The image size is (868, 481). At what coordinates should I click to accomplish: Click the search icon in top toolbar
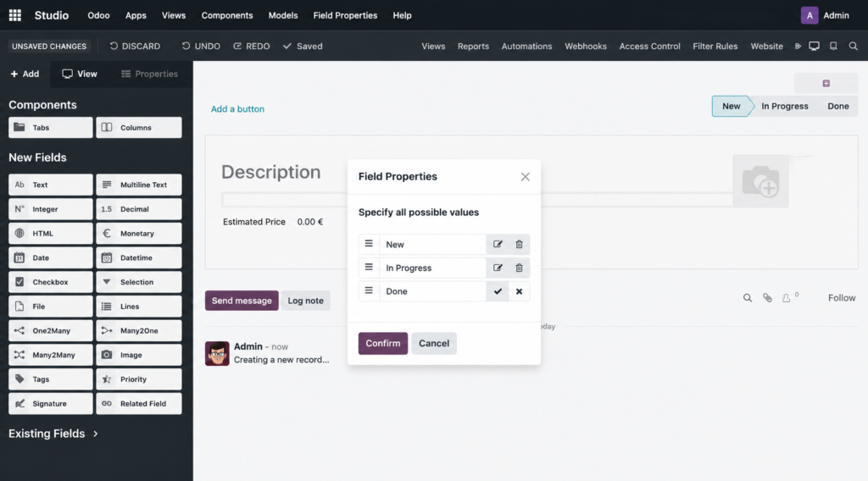point(853,46)
